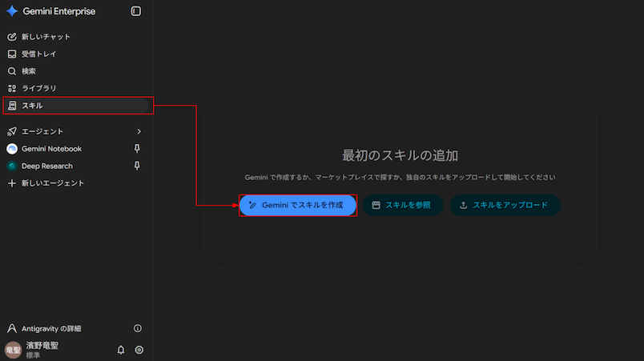Screen dimensions: 644x361
Task: Open the Deep Research agent
Action: click(x=47, y=166)
